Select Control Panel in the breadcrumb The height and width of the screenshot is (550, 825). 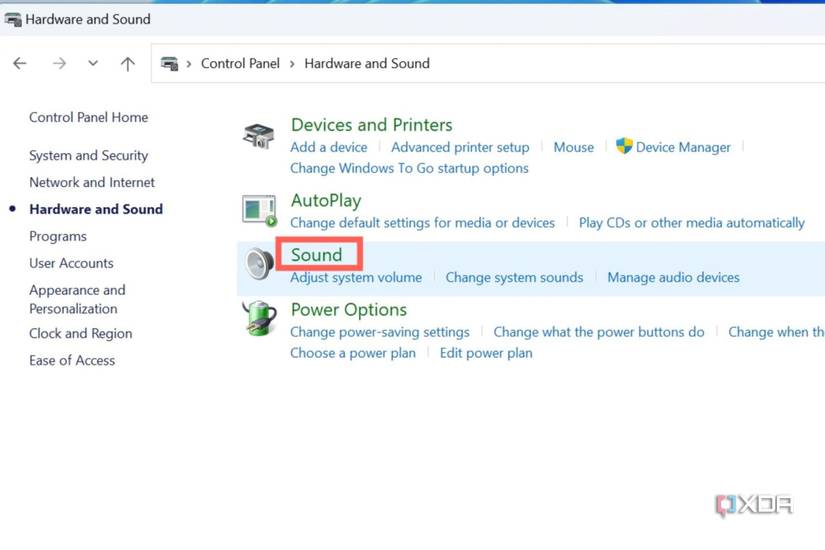[240, 64]
